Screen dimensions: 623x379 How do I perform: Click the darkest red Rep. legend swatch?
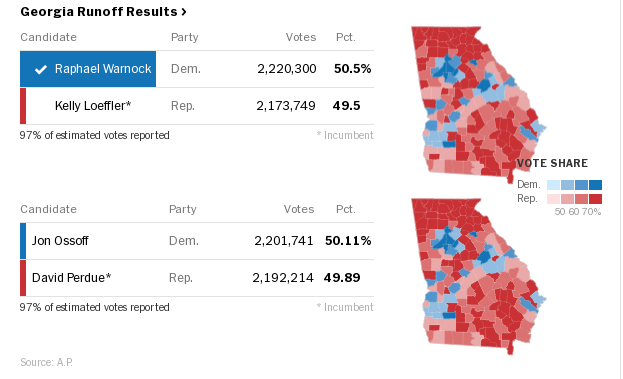point(595,199)
